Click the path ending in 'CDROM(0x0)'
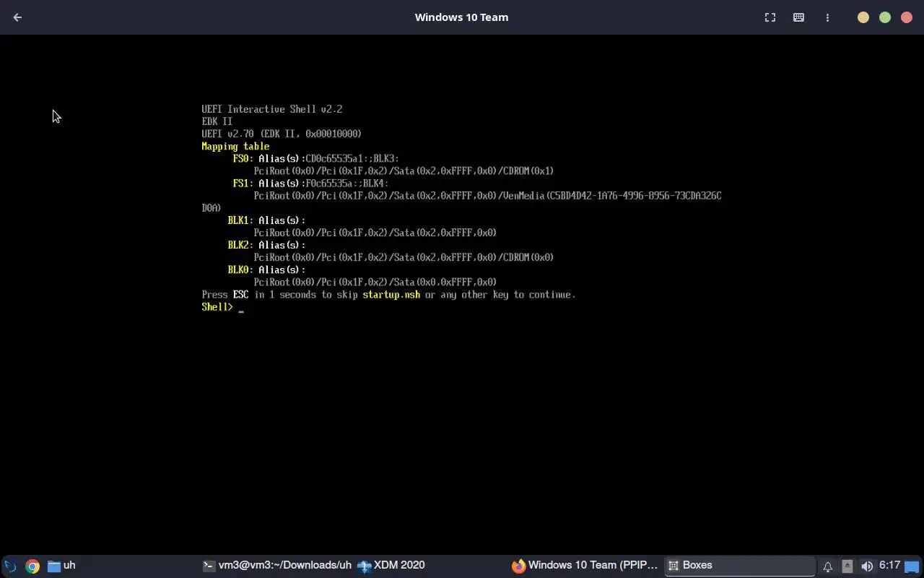Image resolution: width=924 pixels, height=578 pixels. (x=404, y=257)
